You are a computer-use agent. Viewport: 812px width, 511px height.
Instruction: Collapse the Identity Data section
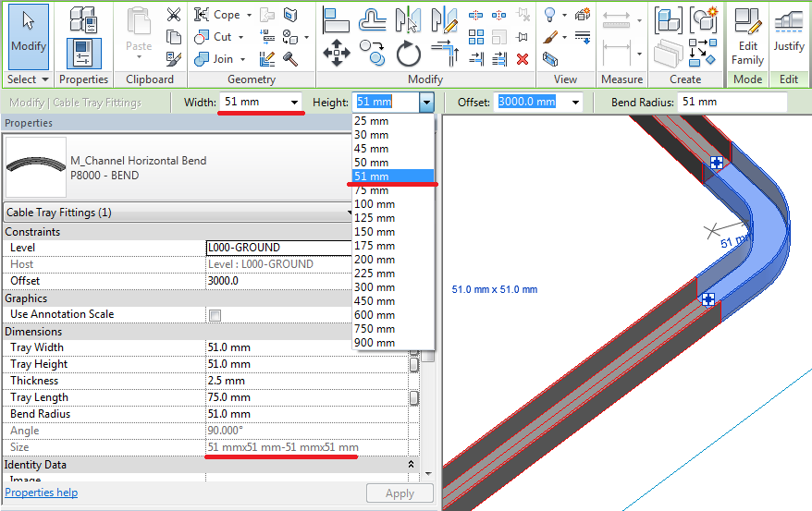click(x=411, y=465)
